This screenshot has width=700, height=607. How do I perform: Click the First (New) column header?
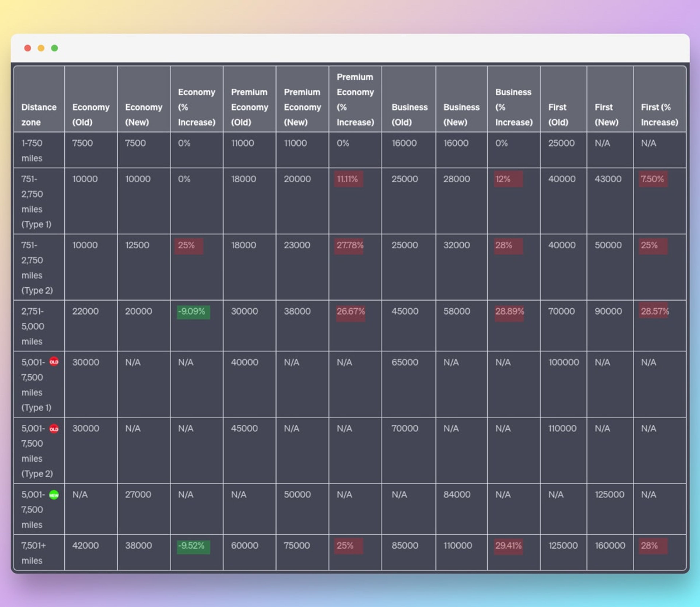pyautogui.click(x=606, y=115)
